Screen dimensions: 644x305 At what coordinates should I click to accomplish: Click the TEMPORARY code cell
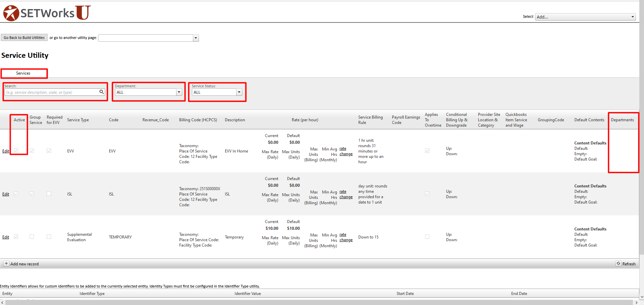click(x=120, y=237)
